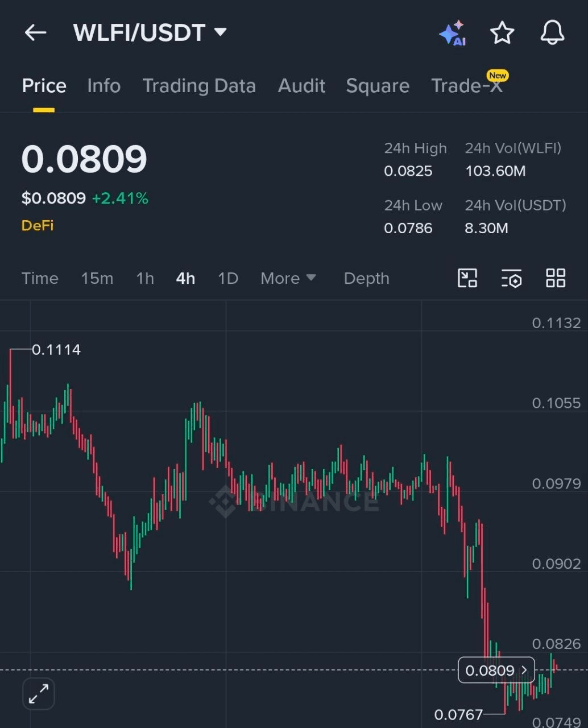
Task: Open the AI sparkle assistant icon
Action: click(x=453, y=33)
